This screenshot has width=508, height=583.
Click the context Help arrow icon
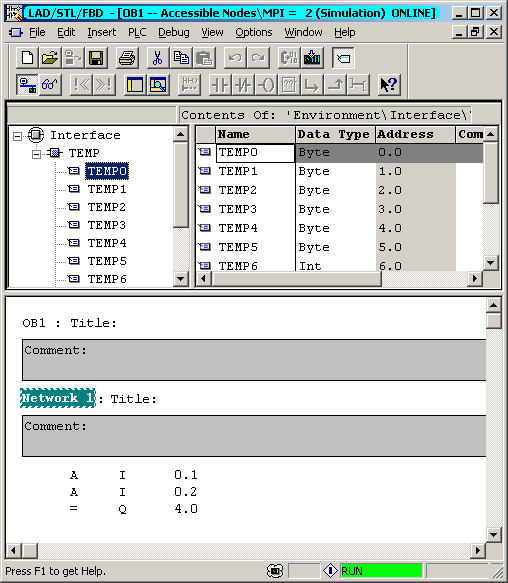(x=389, y=85)
